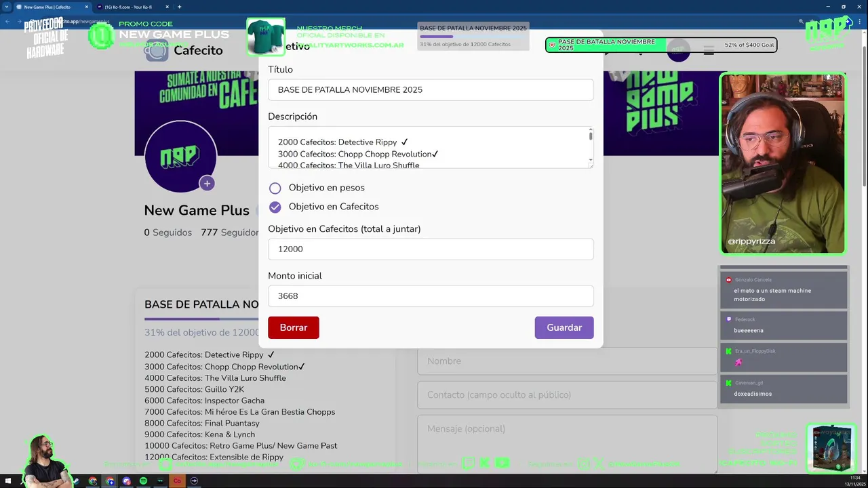Open the second Chrome profile icon in taskbar

[x=110, y=481]
